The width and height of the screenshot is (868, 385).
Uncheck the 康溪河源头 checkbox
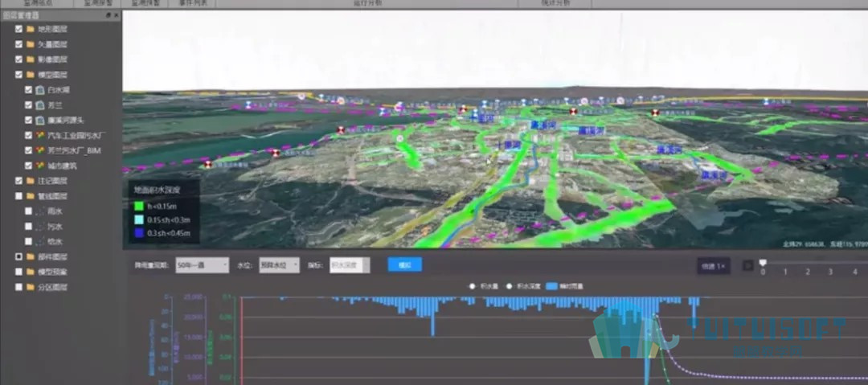tap(28, 121)
